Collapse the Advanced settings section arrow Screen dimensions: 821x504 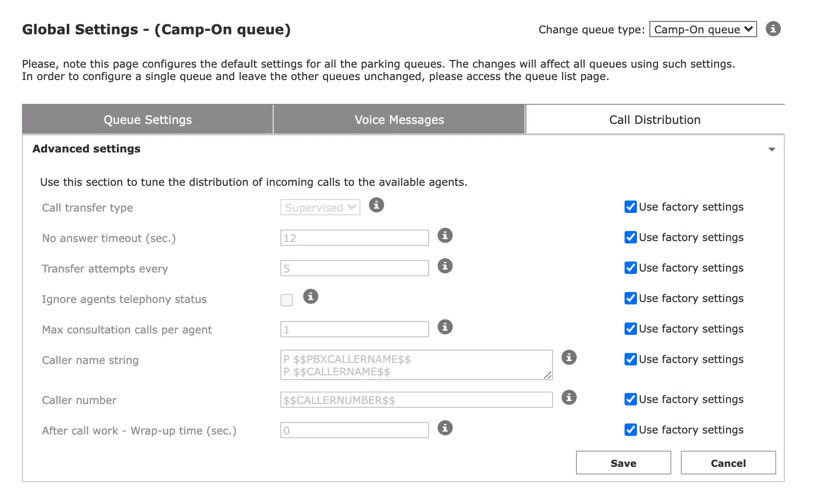pos(771,150)
